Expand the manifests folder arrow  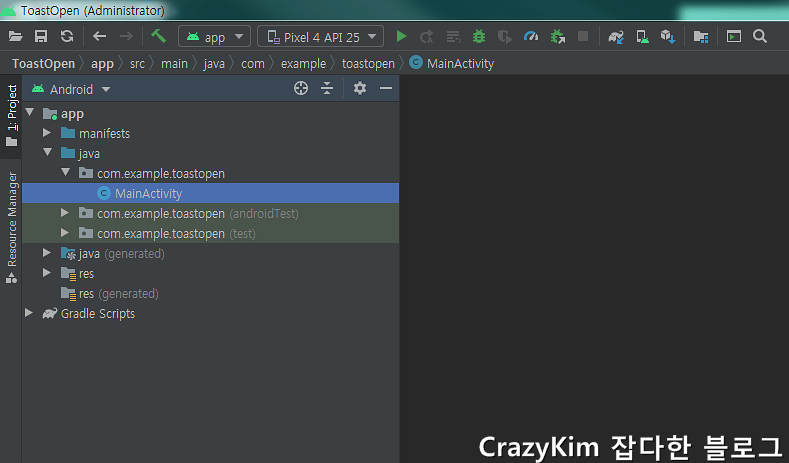[47, 132]
